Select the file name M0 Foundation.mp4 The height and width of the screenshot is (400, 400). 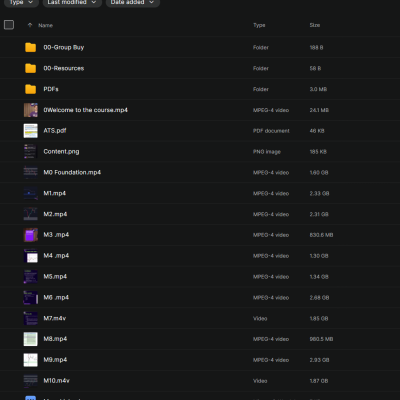coord(72,172)
